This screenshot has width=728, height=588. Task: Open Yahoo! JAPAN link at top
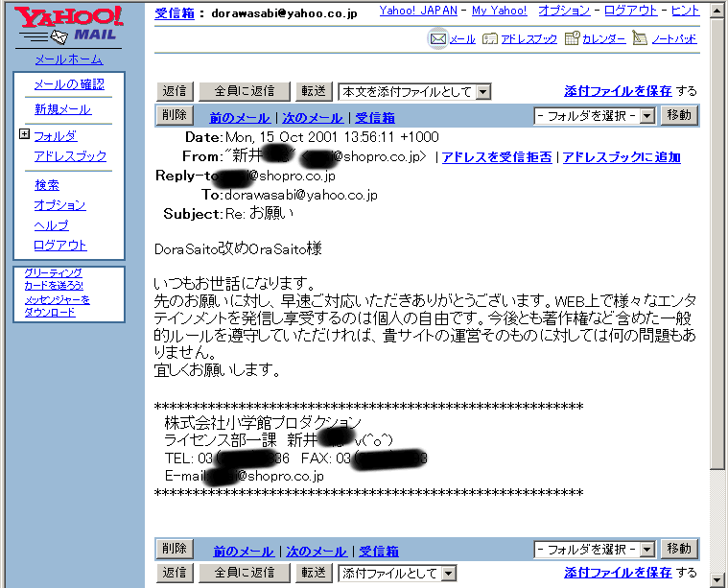[x=418, y=11]
